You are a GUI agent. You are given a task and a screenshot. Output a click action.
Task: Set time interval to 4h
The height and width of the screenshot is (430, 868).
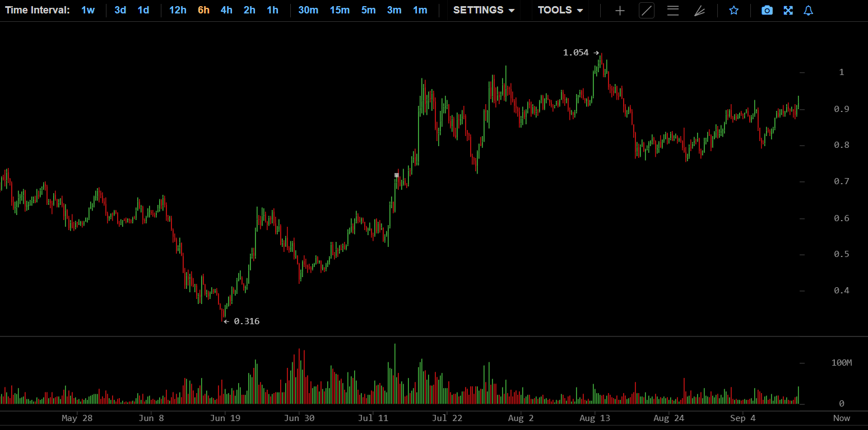pos(226,10)
